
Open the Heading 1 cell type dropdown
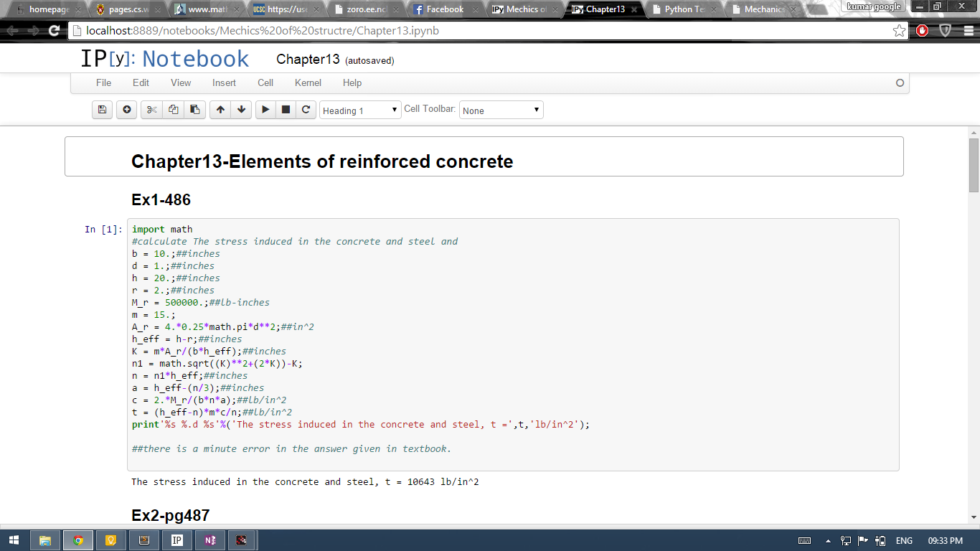359,110
